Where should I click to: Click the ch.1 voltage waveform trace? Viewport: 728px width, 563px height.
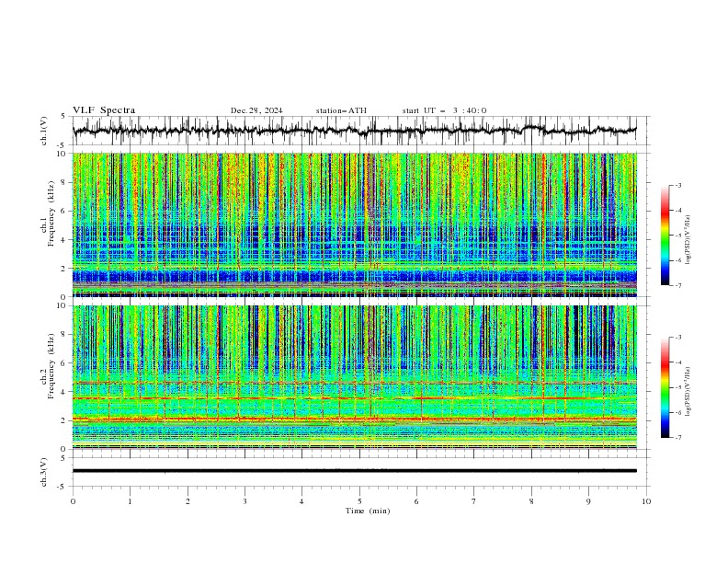tap(354, 131)
